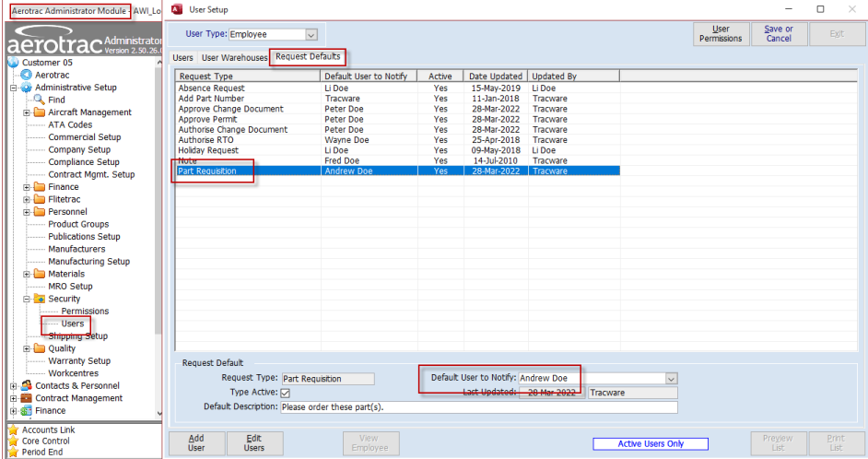Click the Save or Cancel button
This screenshot has width=868, height=459.
tap(779, 34)
